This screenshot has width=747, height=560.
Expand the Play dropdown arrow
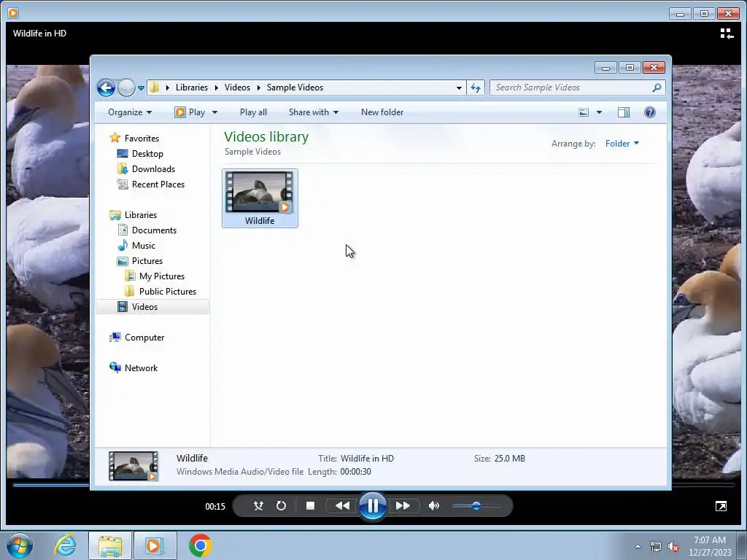coord(215,112)
